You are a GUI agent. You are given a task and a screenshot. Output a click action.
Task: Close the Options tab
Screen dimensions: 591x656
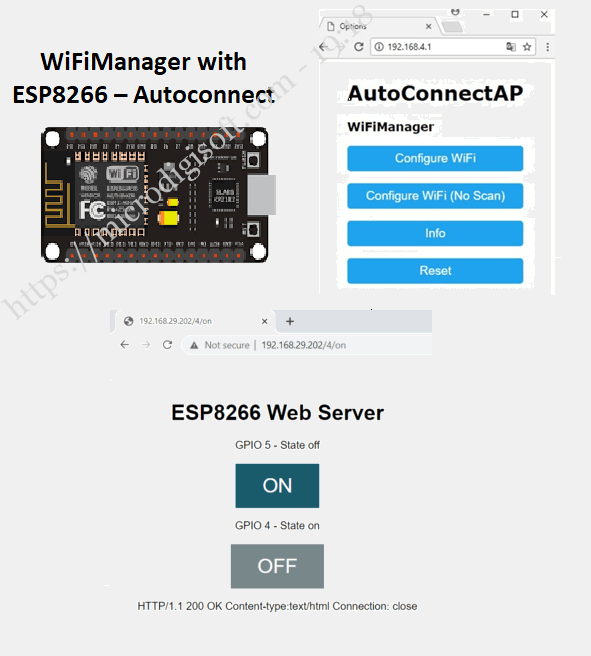coord(428,26)
